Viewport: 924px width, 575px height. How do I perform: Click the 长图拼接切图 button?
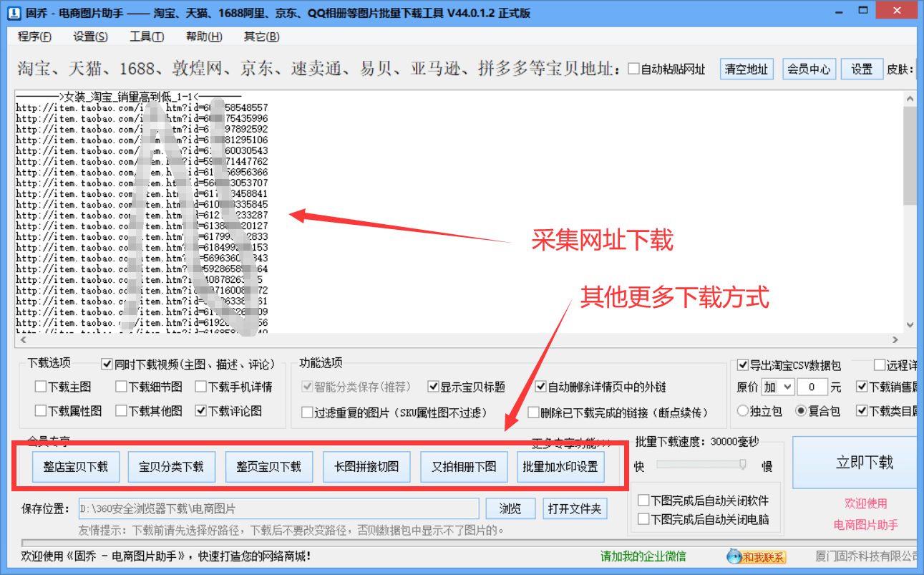(x=366, y=466)
